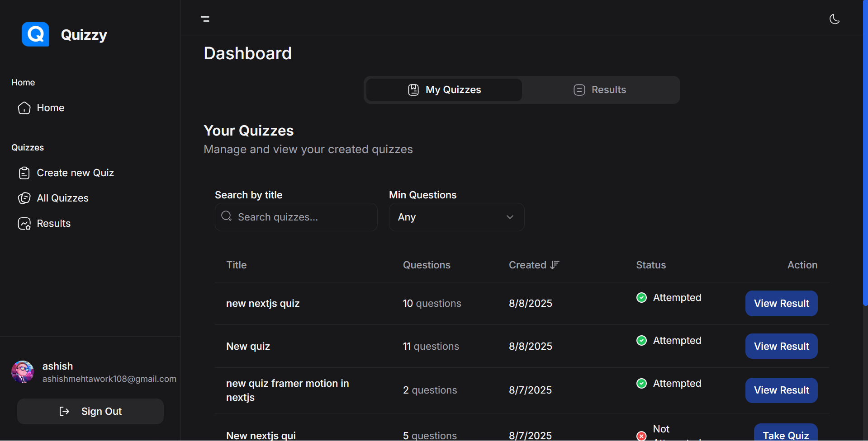This screenshot has width=868, height=441.
Task: Open the Min Questions dropdown
Action: point(456,217)
